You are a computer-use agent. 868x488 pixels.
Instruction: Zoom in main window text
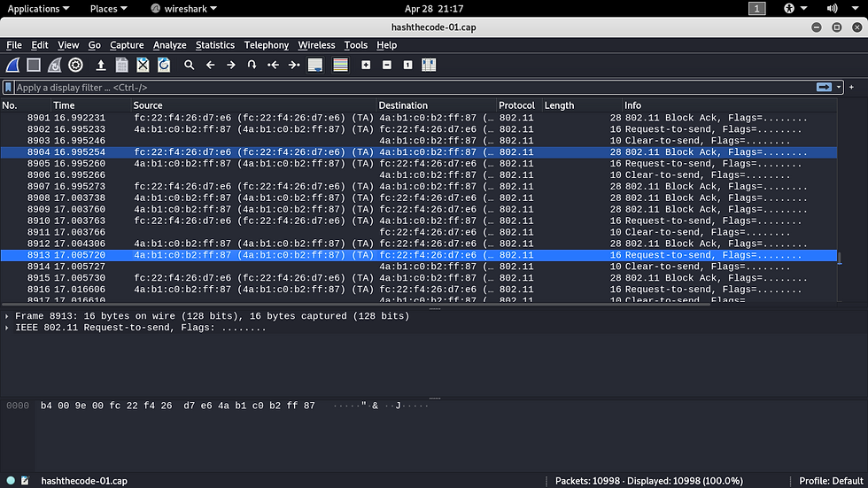(366, 66)
